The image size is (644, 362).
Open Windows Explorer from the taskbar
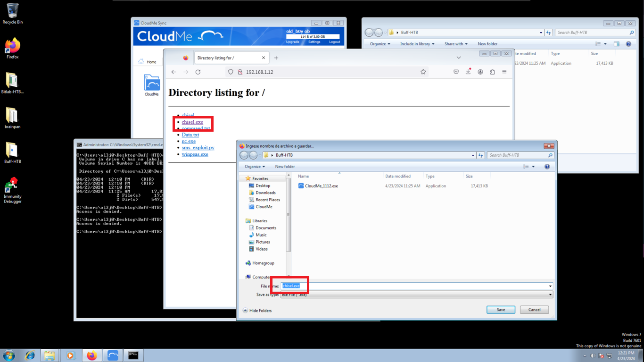pyautogui.click(x=50, y=355)
